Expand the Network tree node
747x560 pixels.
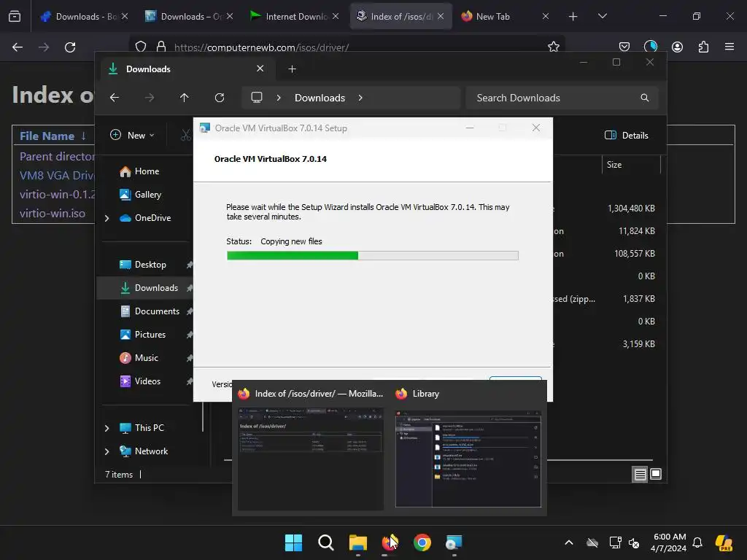click(x=107, y=451)
